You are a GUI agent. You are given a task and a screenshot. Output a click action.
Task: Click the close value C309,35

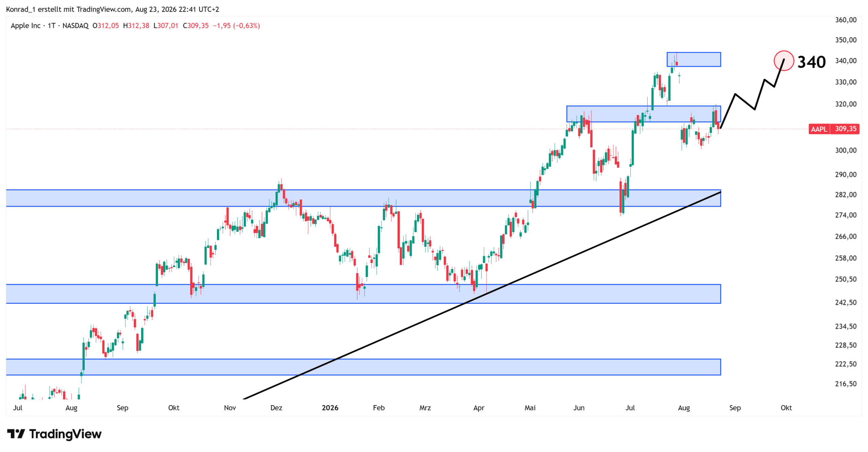196,26
